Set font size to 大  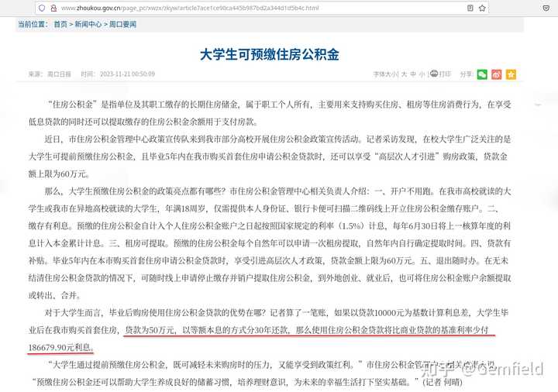coord(404,74)
